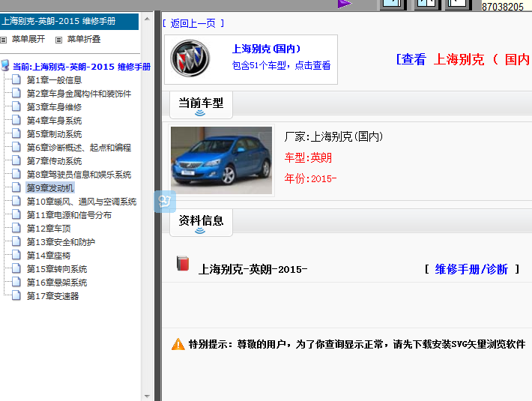Click the 厂家:上海别克(国内) text
Image resolution: width=532 pixels, height=401 pixels.
coord(334,136)
